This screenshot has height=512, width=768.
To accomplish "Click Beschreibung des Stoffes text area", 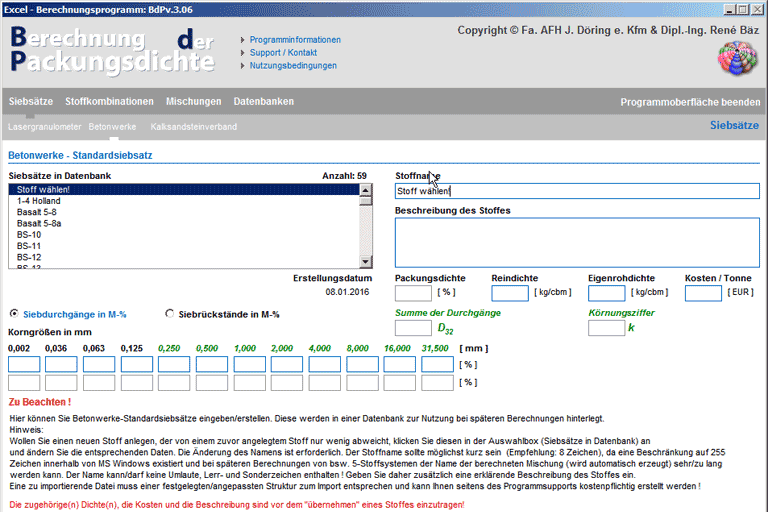I will [577, 243].
